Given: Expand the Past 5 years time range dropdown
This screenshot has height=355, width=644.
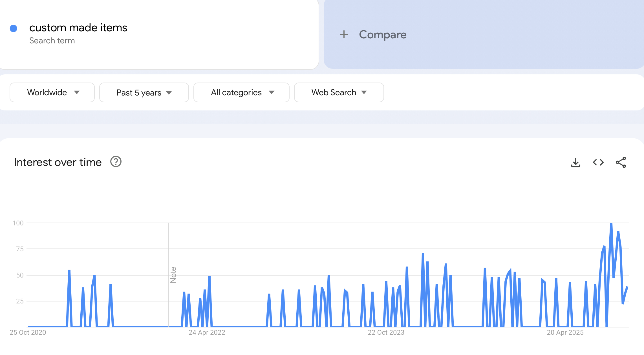Looking at the screenshot, I should coord(144,92).
